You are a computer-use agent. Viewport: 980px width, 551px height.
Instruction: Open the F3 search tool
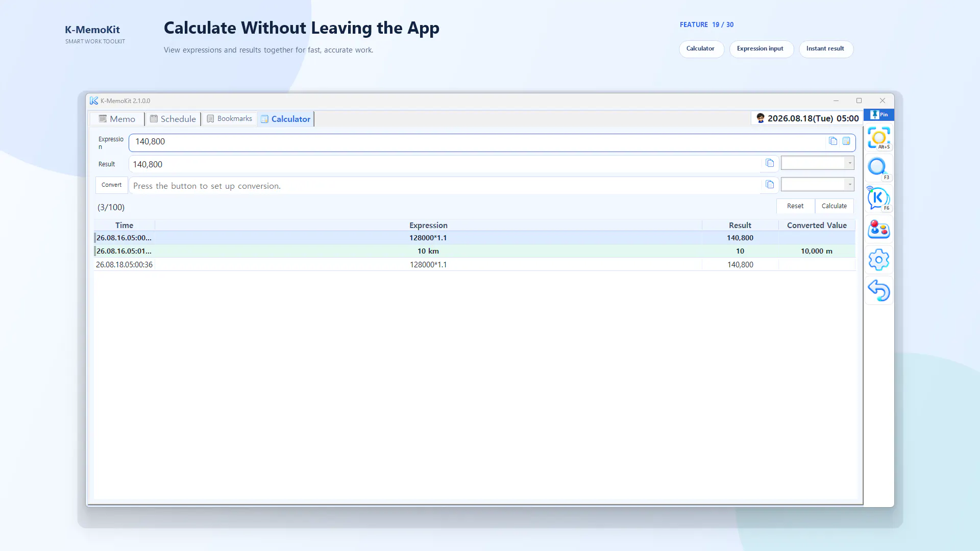click(x=879, y=168)
